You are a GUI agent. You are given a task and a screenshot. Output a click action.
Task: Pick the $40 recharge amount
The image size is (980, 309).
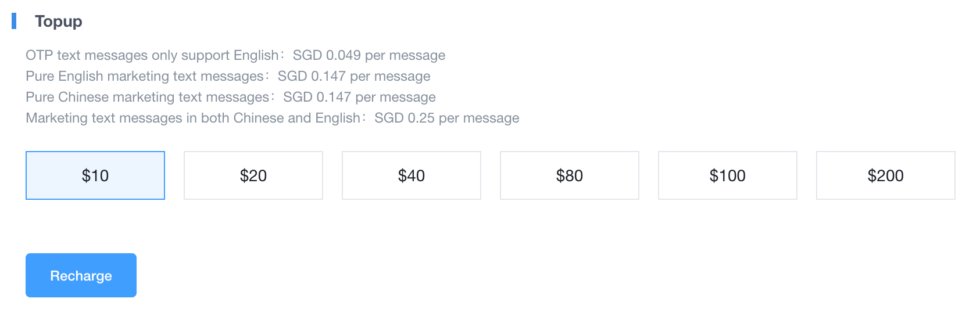[412, 175]
